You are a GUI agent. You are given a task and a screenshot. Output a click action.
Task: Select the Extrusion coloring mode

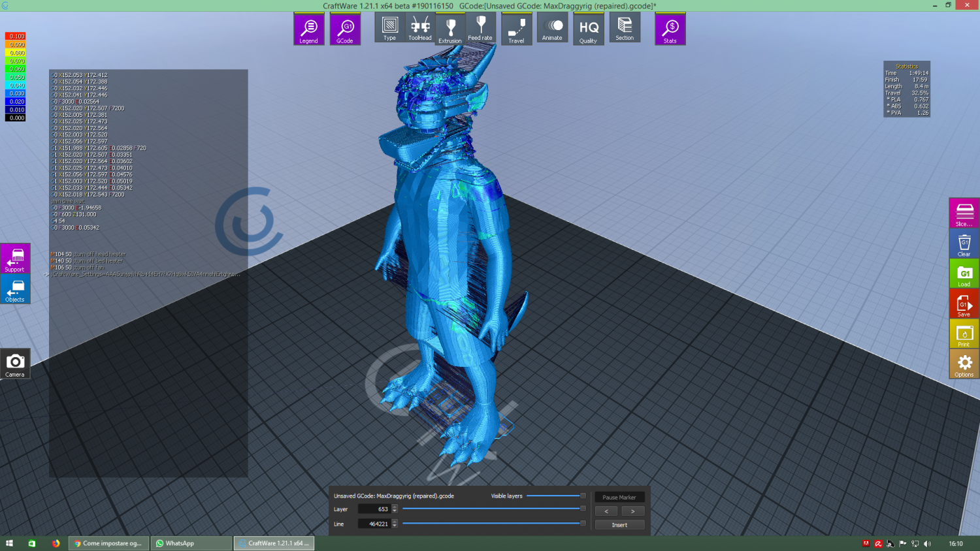click(450, 29)
